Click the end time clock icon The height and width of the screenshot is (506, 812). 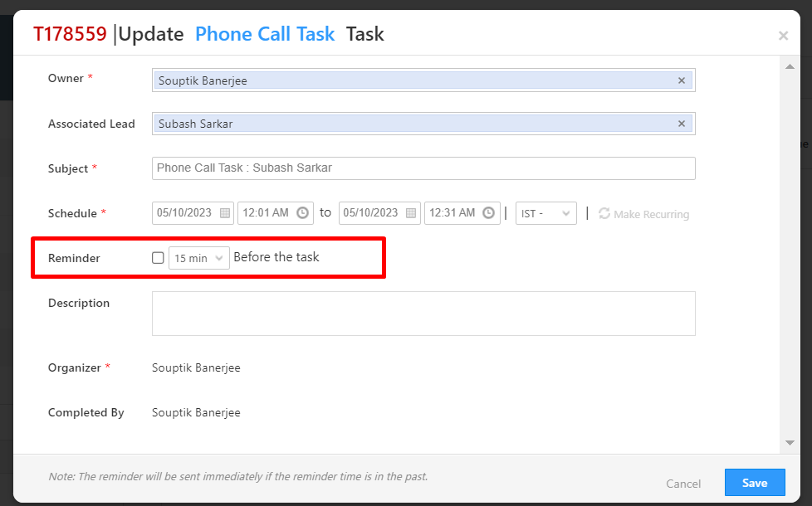490,213
